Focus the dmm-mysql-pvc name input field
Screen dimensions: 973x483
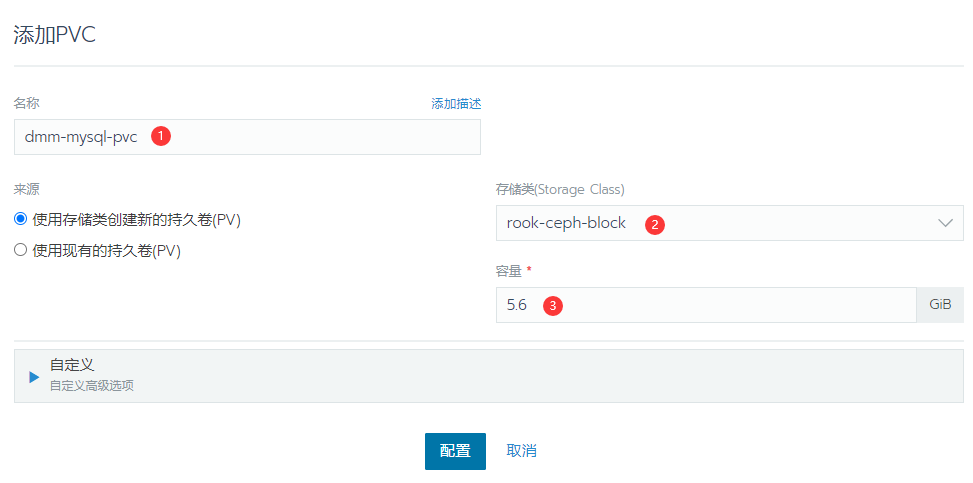247,137
